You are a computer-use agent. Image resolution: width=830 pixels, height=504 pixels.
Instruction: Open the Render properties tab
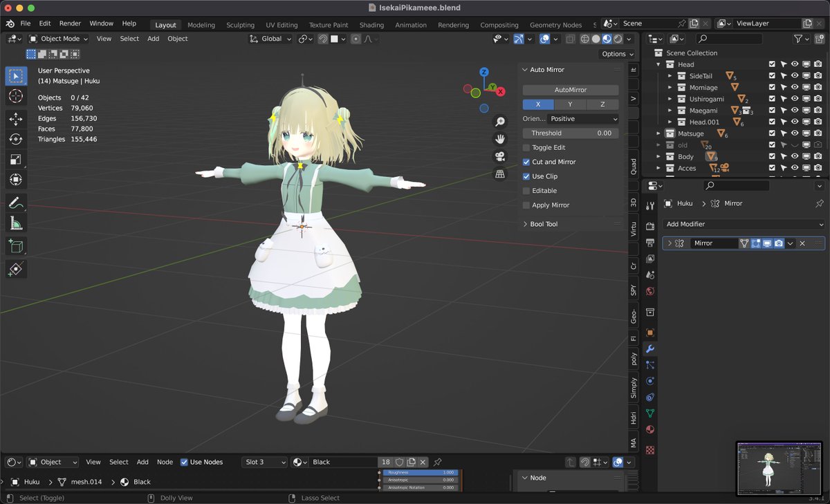click(x=650, y=227)
